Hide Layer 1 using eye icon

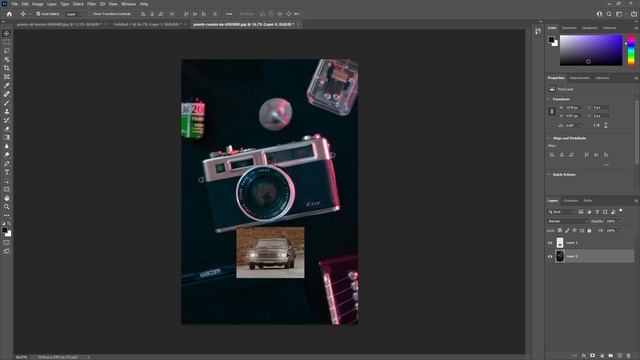[x=550, y=243]
